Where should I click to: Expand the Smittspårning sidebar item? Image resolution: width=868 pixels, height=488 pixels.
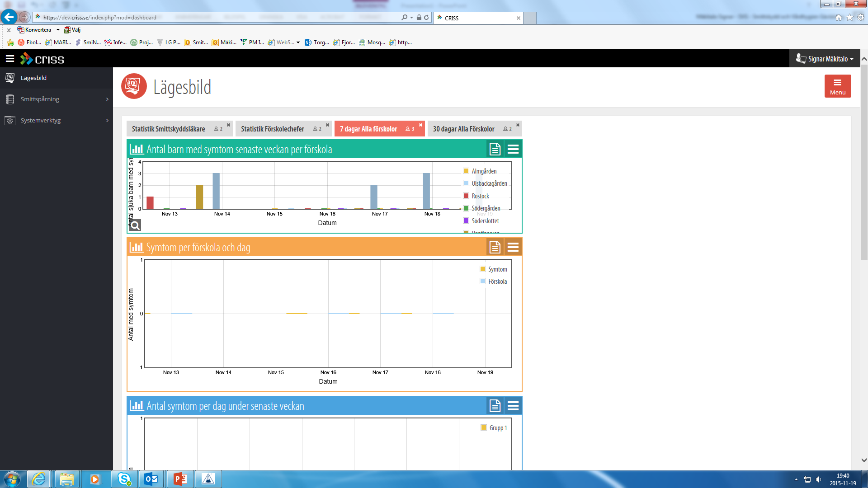tap(56, 99)
